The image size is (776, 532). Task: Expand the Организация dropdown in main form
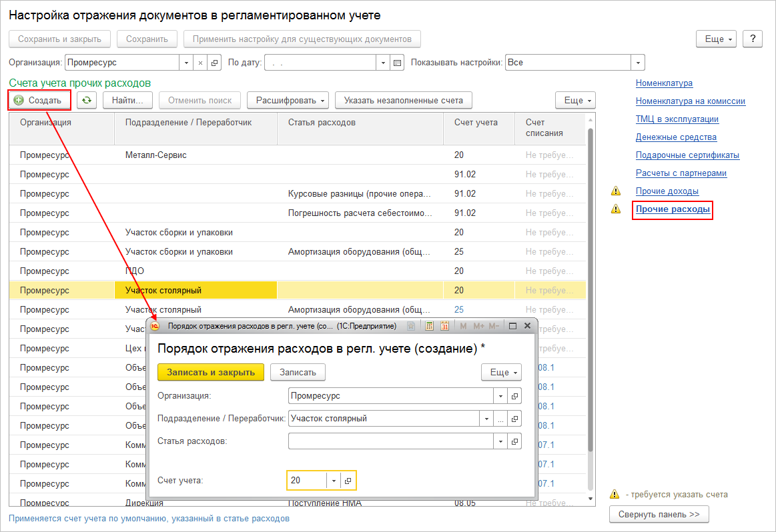(x=186, y=63)
